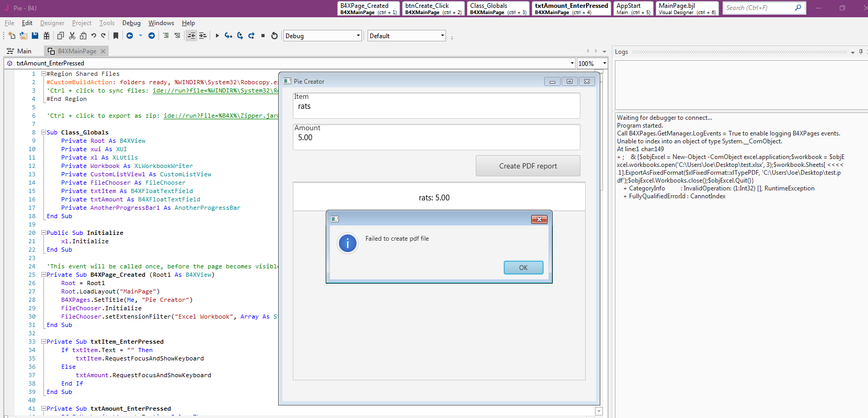
Task: Stop debugging with the stop square icon
Action: click(x=263, y=36)
